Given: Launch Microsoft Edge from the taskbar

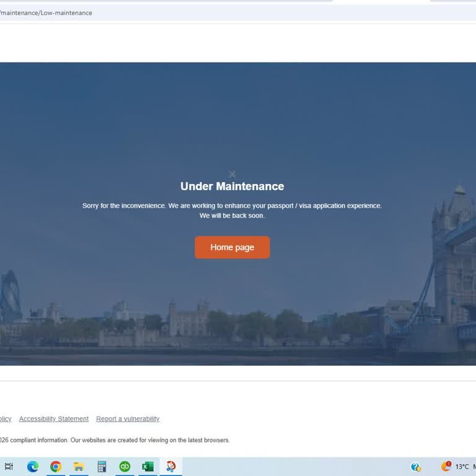Looking at the screenshot, I should (x=33, y=466).
